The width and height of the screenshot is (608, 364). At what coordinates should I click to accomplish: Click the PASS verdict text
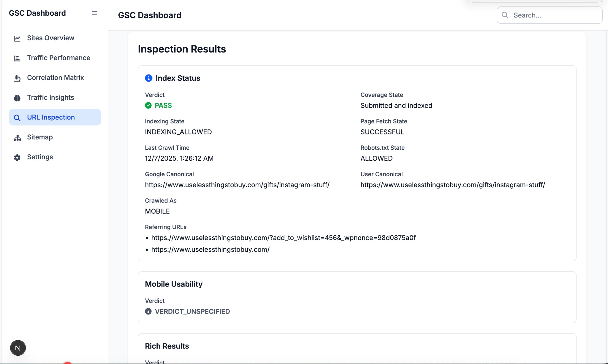[x=163, y=105]
